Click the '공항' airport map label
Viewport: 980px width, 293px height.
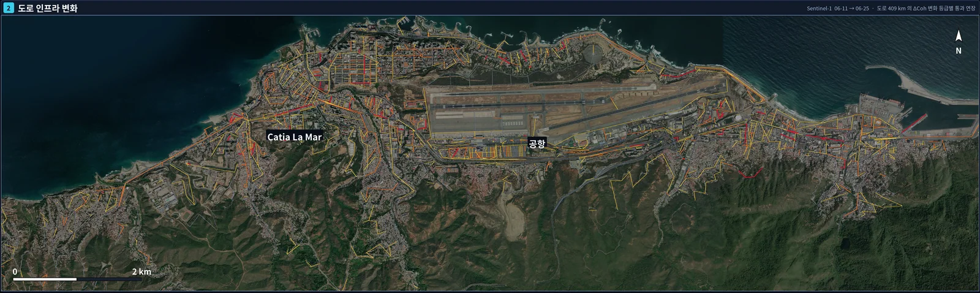point(537,144)
